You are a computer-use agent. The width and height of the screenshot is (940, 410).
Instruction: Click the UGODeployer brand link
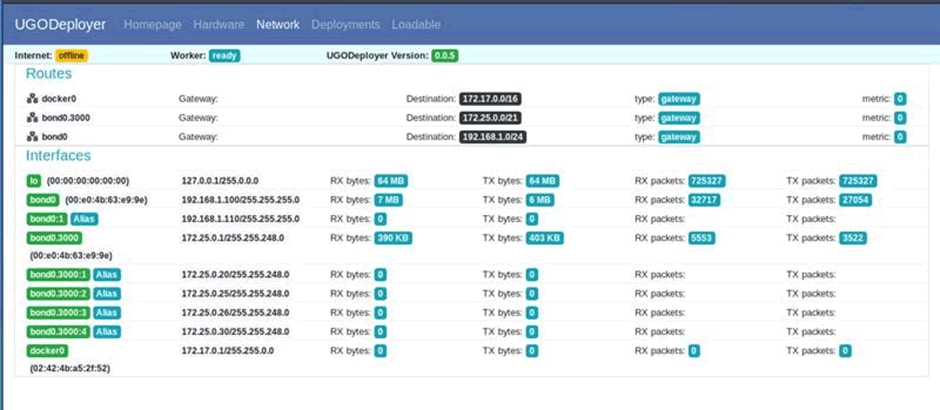point(60,25)
